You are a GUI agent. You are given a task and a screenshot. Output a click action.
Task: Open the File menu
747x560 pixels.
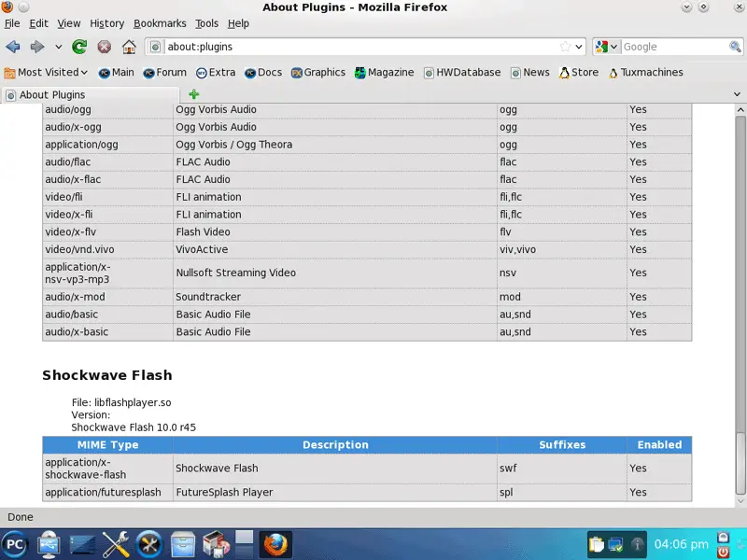pos(12,23)
